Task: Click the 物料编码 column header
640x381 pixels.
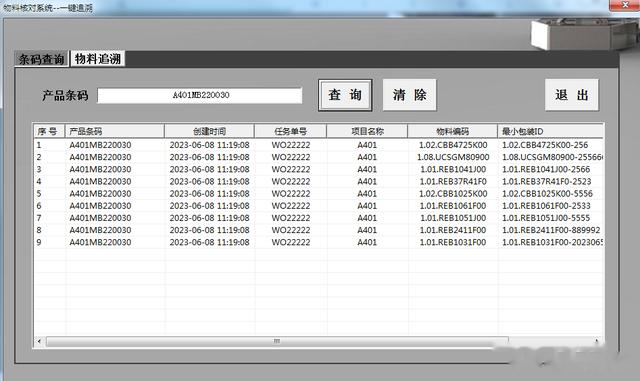Action: 453,131
